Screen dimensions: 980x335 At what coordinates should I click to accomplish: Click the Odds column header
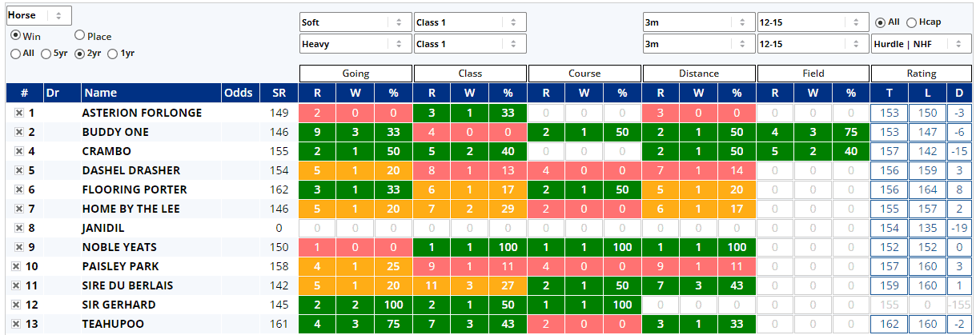coord(239,94)
